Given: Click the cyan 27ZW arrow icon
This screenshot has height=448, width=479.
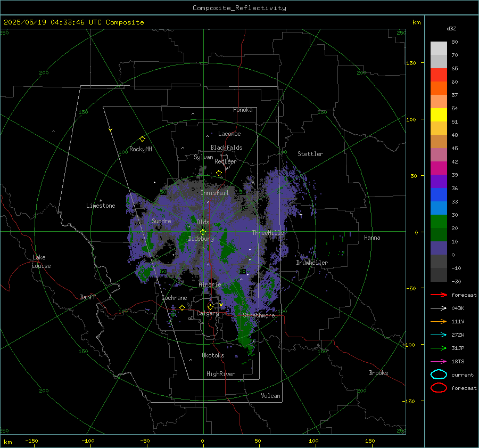Looking at the screenshot, I should pyautogui.click(x=439, y=335).
